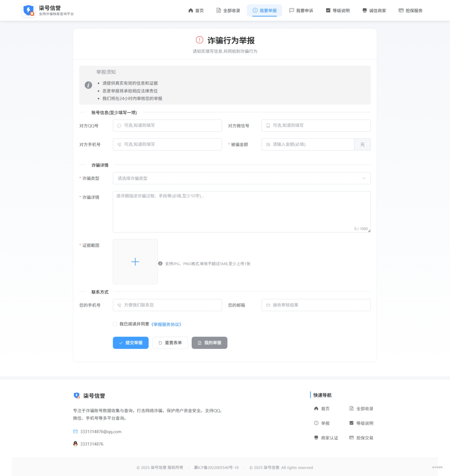The image size is (450, 476).
Task: Click the plus icon to upload evidence screenshot
Action: (x=135, y=262)
